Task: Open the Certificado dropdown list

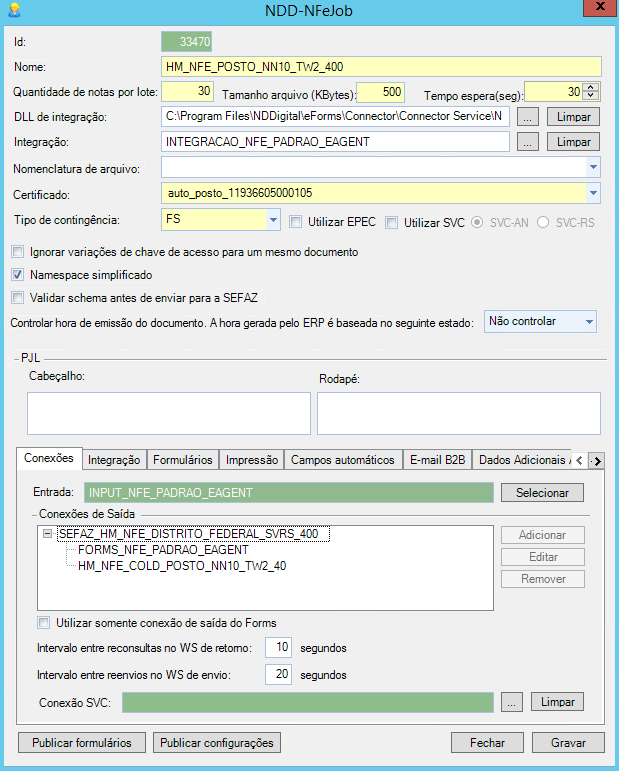Action: 593,193
